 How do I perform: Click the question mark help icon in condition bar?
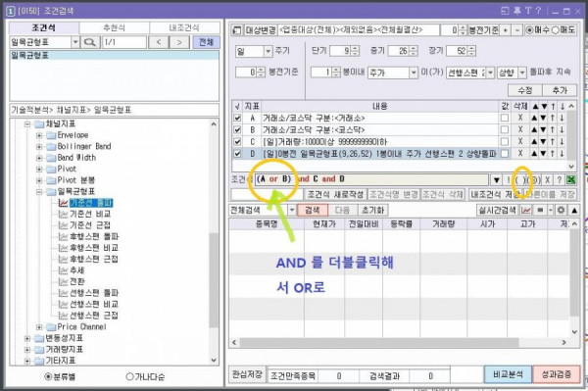(x=559, y=179)
